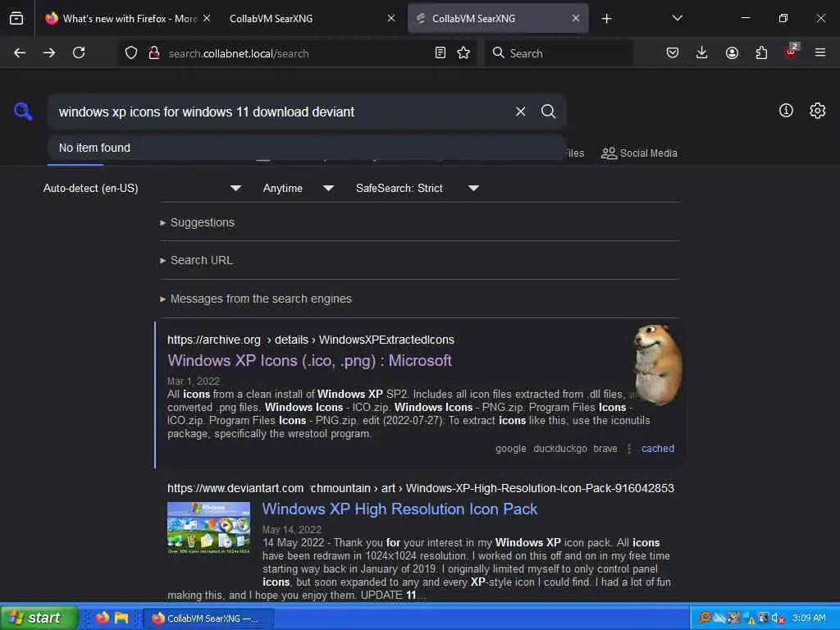
Task: Click the 'brave' engine label
Action: pos(605,449)
